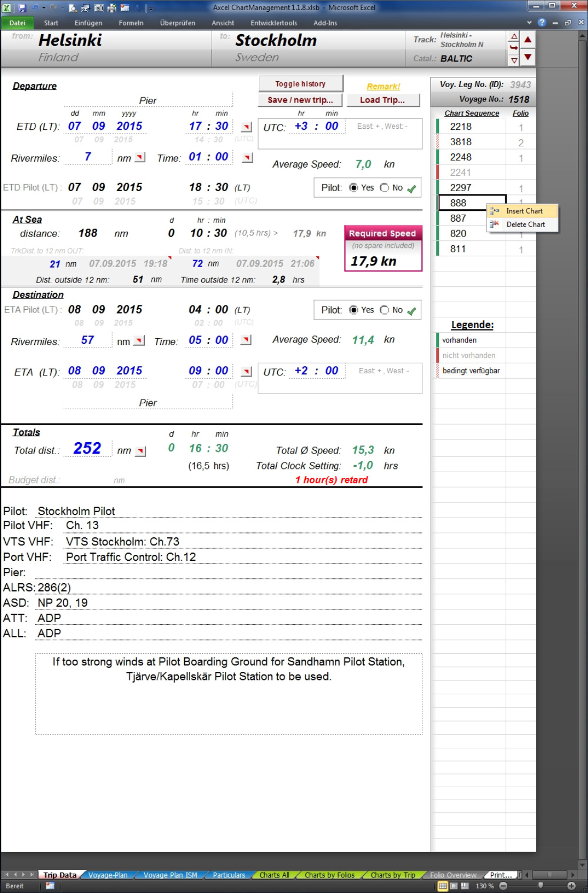Choose Insert Chart from the context menu
Image resolution: width=588 pixels, height=893 pixels.
524,211
